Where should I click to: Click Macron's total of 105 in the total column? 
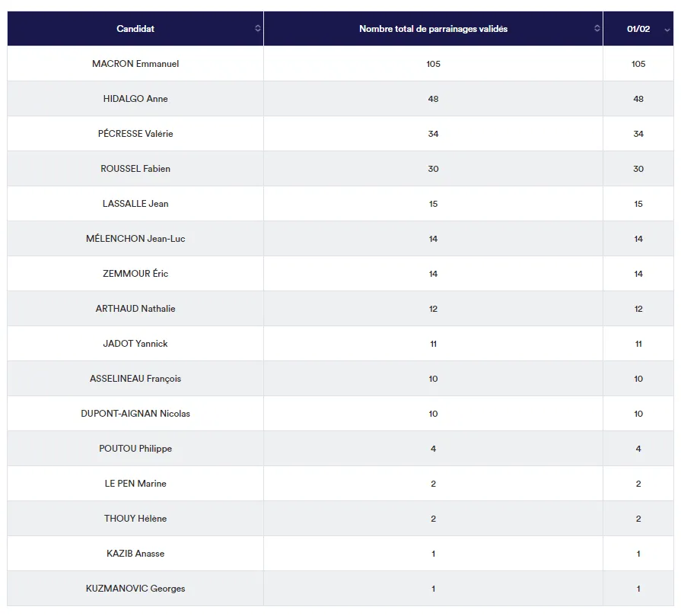point(433,64)
